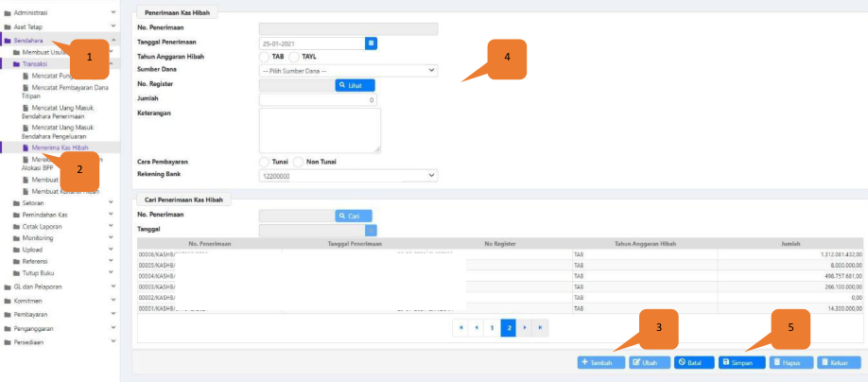
Task: Open the Administrasi menu in sidebar
Action: click(28, 14)
